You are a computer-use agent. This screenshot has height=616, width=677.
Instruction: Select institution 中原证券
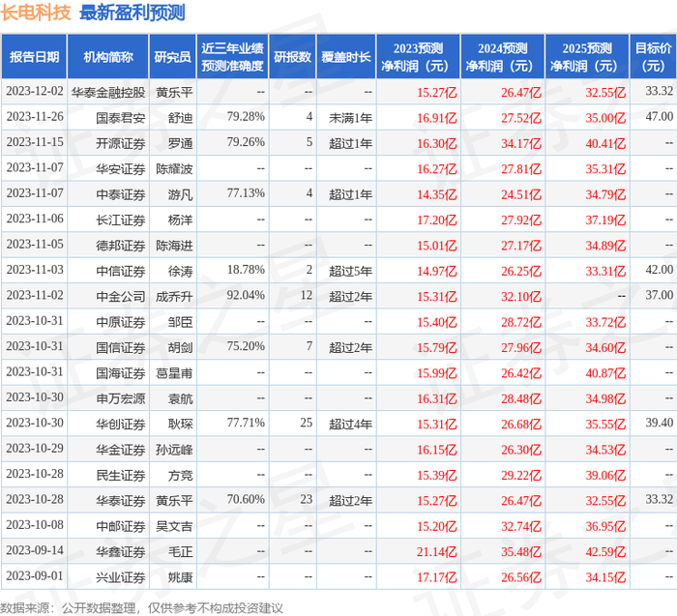click(x=121, y=322)
